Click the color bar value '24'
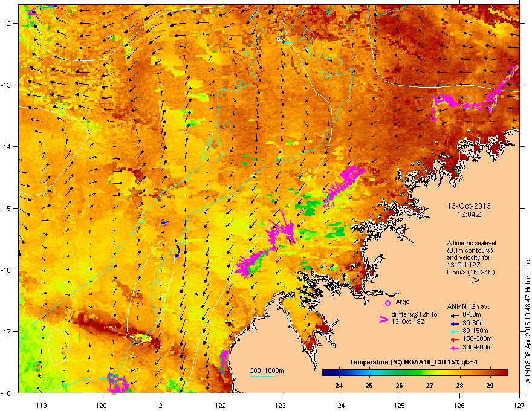 pos(339,386)
